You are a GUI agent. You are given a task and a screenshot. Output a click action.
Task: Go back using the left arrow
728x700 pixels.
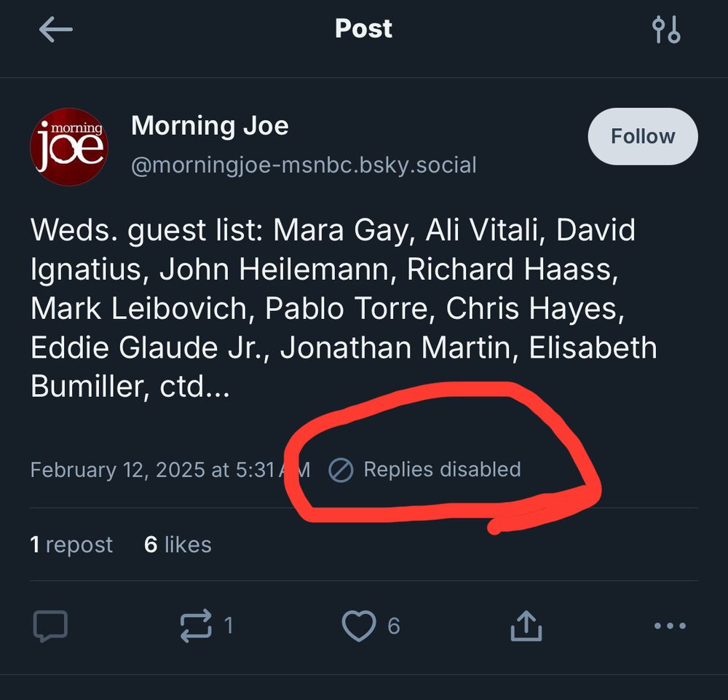coord(56,29)
